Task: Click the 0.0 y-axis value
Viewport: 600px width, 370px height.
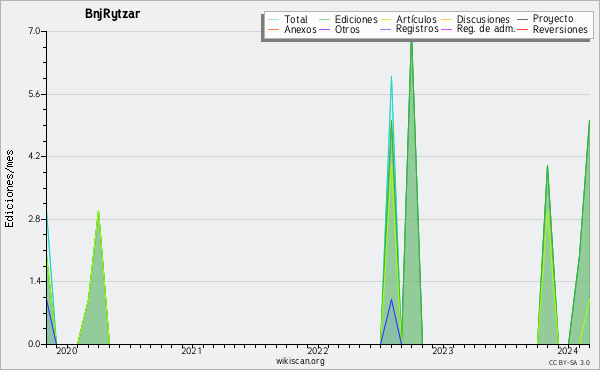Action: click(34, 344)
